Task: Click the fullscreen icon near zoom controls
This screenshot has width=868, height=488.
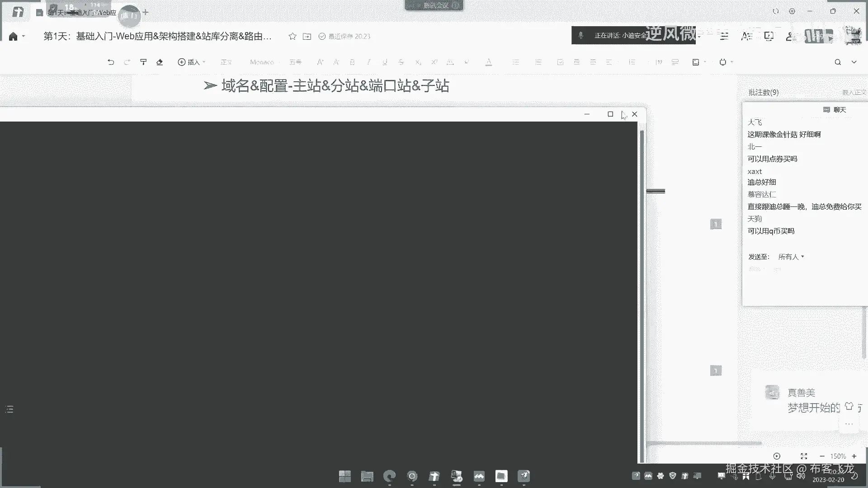Action: pos(804,456)
